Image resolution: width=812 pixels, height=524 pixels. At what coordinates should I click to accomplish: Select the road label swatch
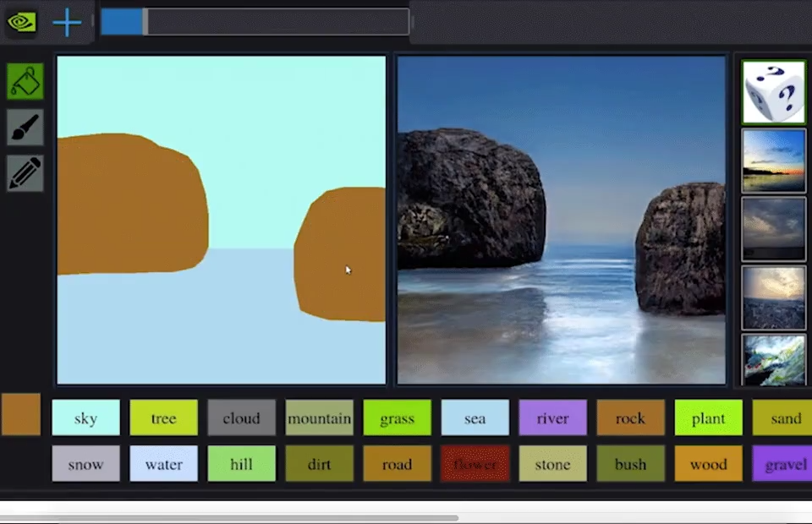398,463
